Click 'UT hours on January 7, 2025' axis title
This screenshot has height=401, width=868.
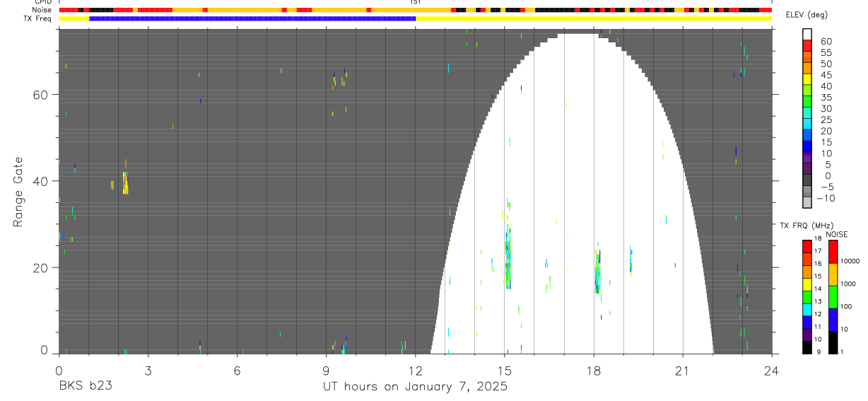(415, 387)
